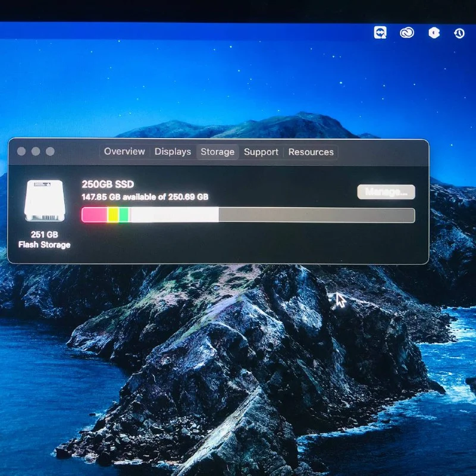The image size is (476, 476).
Task: Click the Adobe Creative Cloud menu bar icon
Action: point(407,33)
